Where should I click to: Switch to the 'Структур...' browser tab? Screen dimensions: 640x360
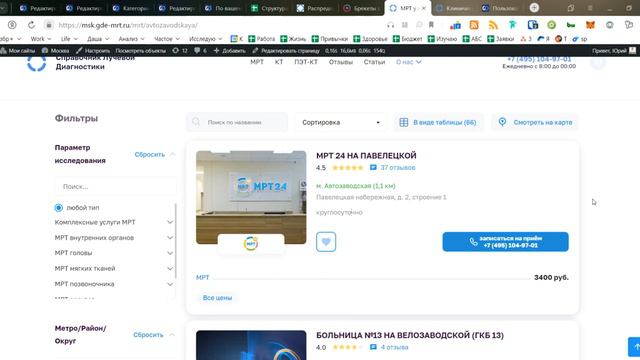[x=270, y=8]
